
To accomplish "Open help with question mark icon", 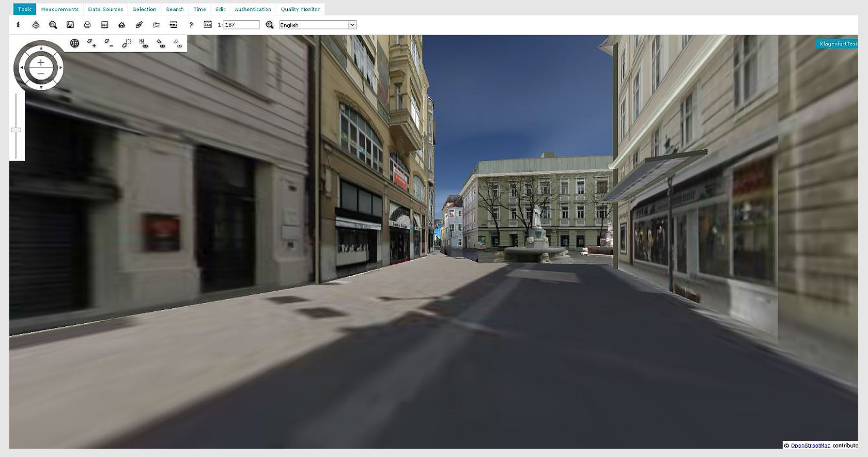I will pyautogui.click(x=191, y=25).
